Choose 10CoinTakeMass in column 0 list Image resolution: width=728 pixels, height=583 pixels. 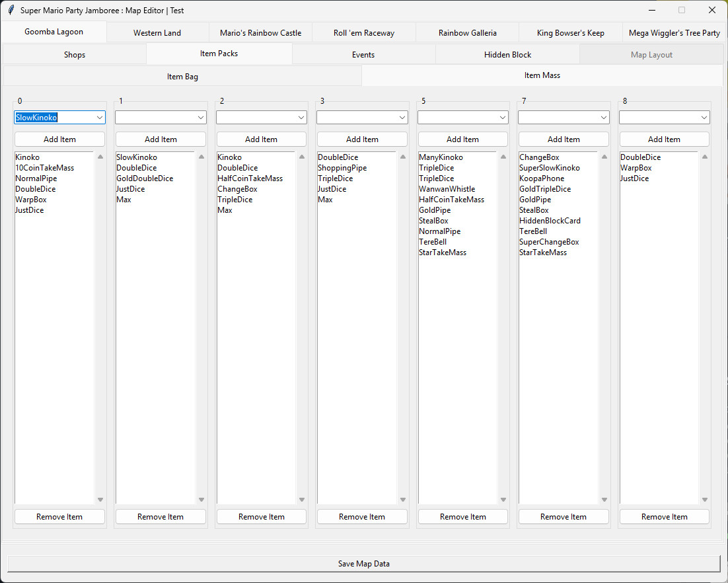(44, 168)
